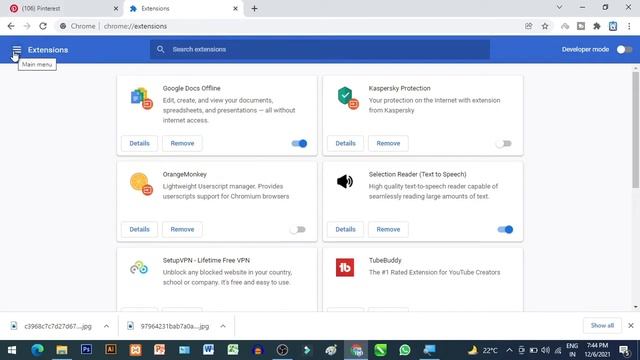Screen dimensions: 640x360
Task: Click the Chrome profile avatar icon
Action: coord(613,26)
